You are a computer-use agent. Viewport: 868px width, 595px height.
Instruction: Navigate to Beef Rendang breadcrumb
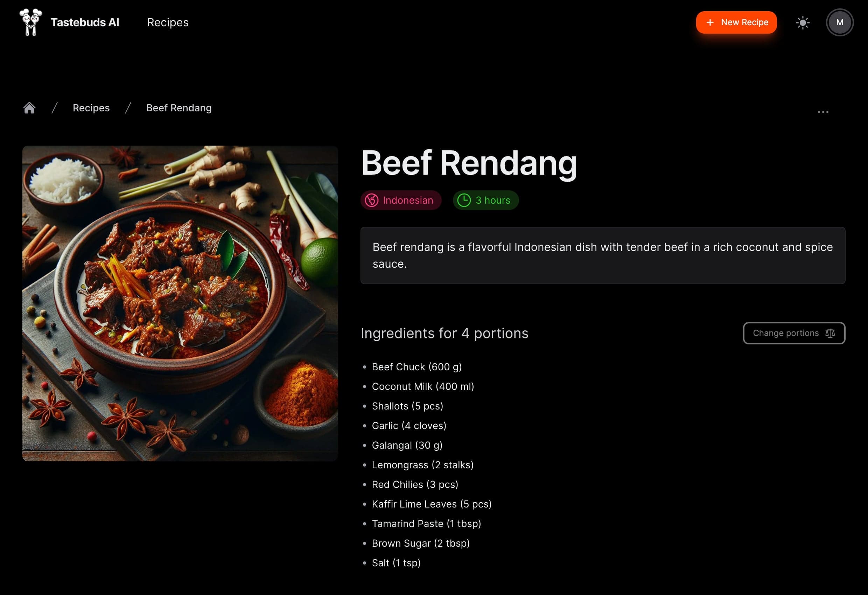[x=178, y=107]
